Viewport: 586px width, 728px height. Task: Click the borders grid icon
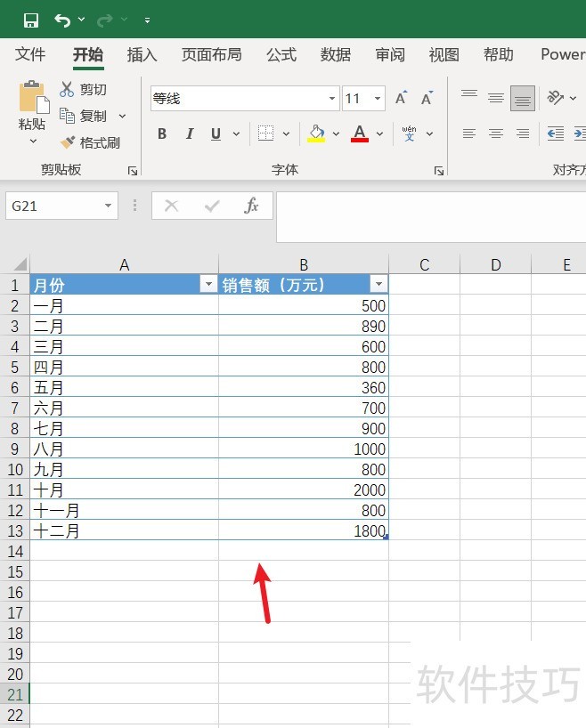(x=265, y=133)
